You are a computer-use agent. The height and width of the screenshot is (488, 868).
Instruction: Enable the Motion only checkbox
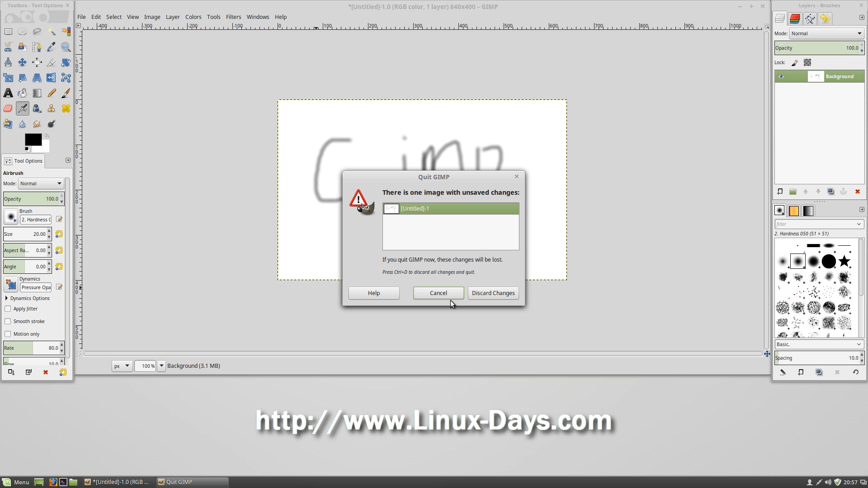pyautogui.click(x=8, y=334)
